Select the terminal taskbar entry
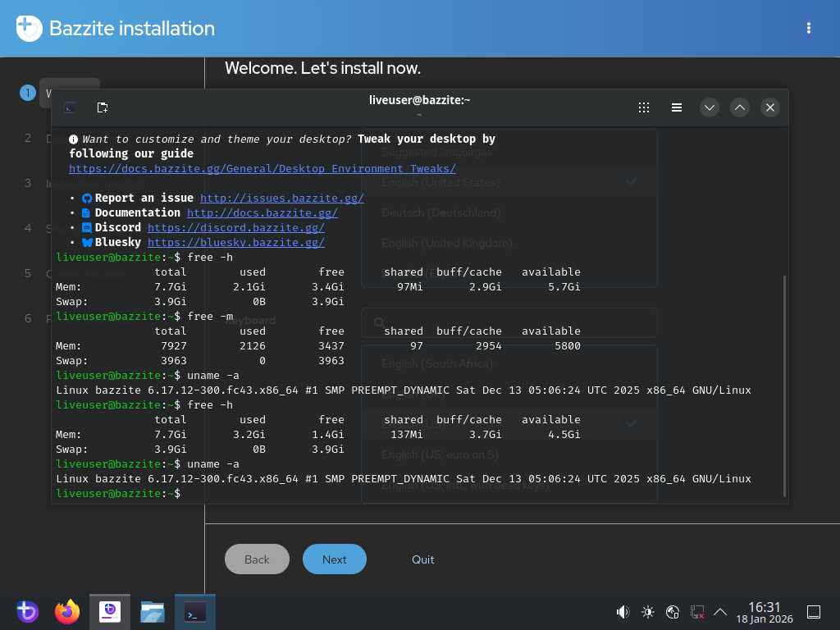The image size is (840, 630). click(195, 612)
